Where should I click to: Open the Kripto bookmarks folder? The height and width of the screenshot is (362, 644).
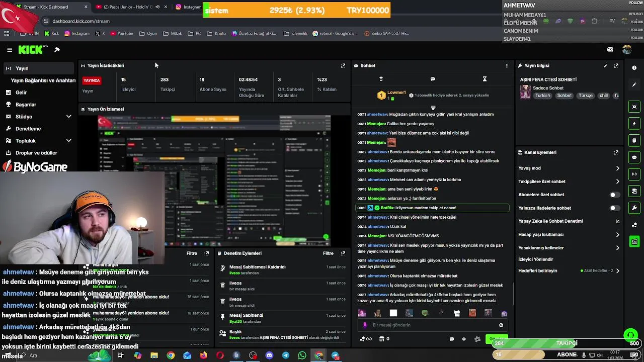[216, 34]
